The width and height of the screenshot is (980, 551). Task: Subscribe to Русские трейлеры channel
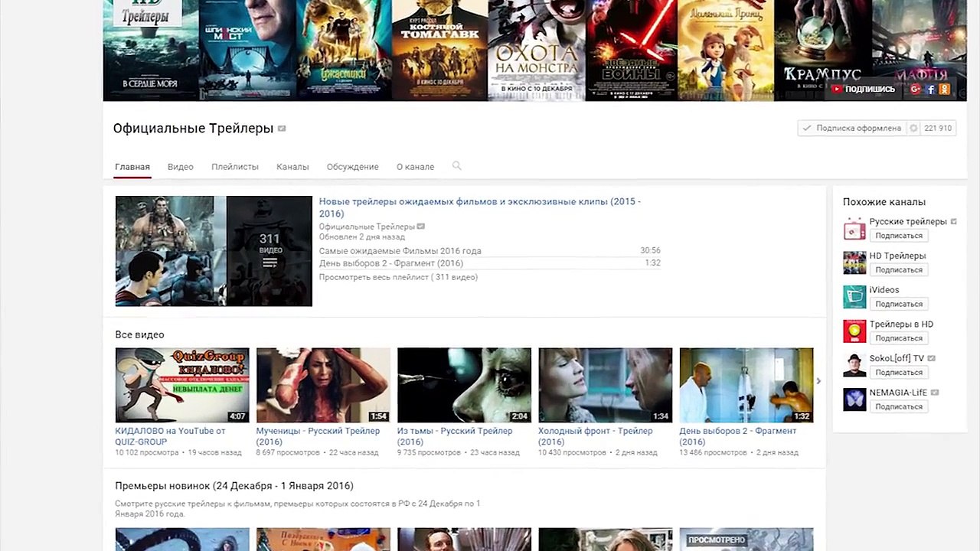click(899, 236)
